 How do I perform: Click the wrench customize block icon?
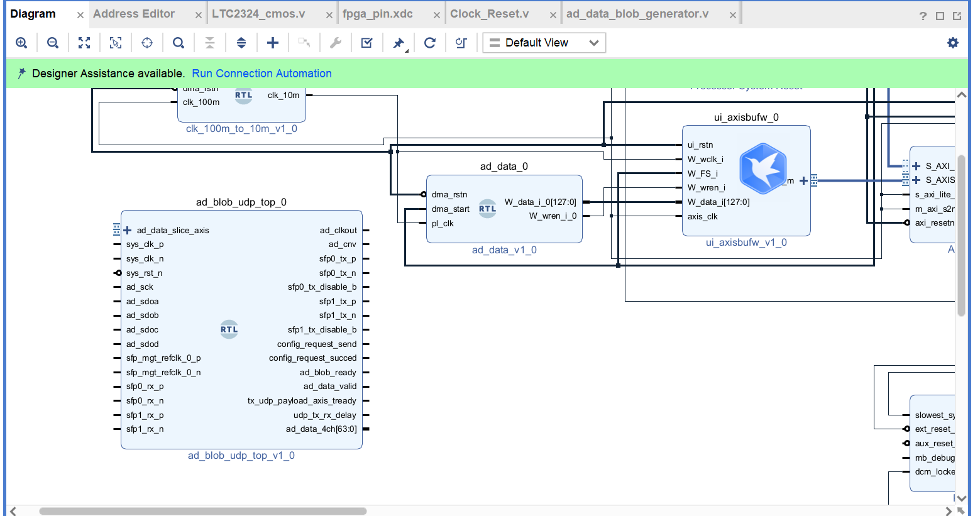pos(336,43)
